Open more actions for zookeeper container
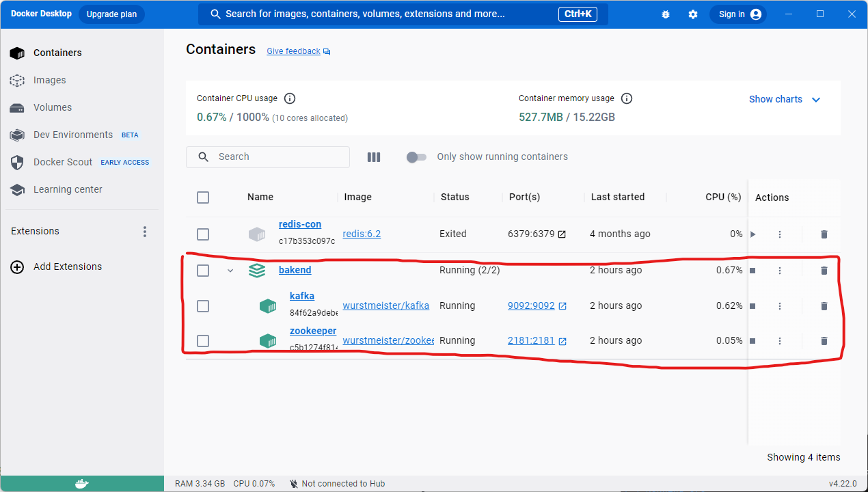 (x=780, y=341)
